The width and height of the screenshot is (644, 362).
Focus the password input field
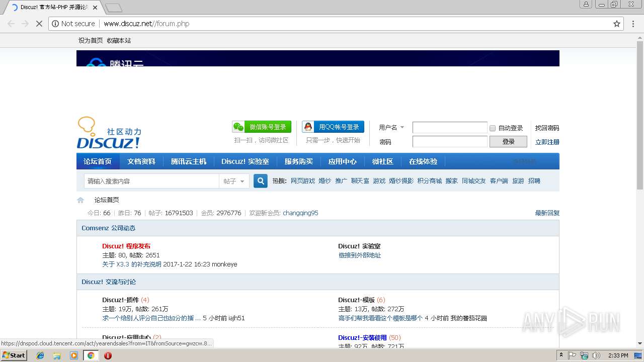click(x=450, y=142)
